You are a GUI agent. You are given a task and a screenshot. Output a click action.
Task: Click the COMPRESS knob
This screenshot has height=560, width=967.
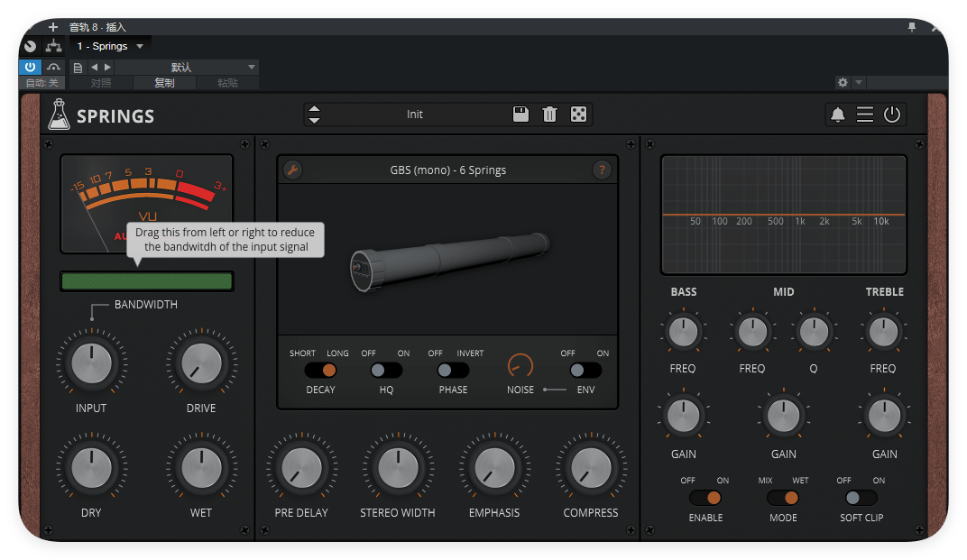591,467
